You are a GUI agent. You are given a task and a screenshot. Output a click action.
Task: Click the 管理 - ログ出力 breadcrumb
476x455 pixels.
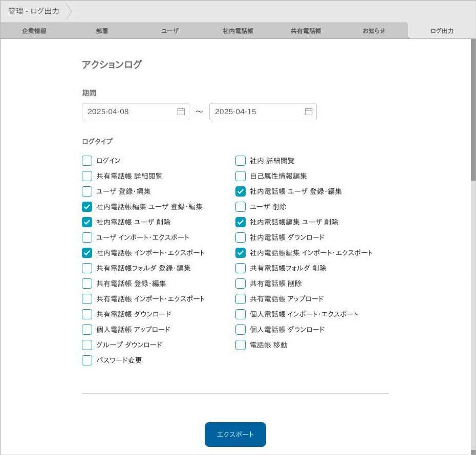coord(34,11)
